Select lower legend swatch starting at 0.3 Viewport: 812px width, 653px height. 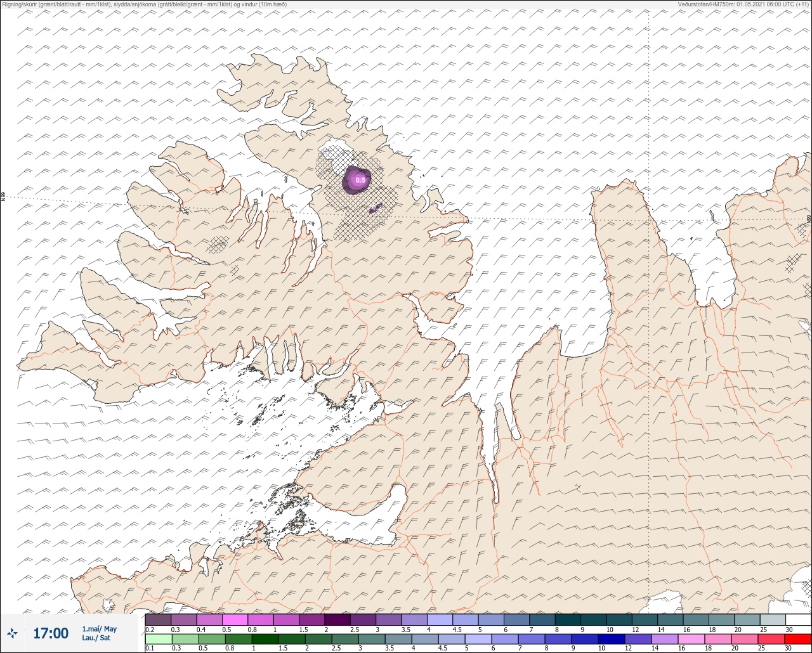(x=184, y=639)
